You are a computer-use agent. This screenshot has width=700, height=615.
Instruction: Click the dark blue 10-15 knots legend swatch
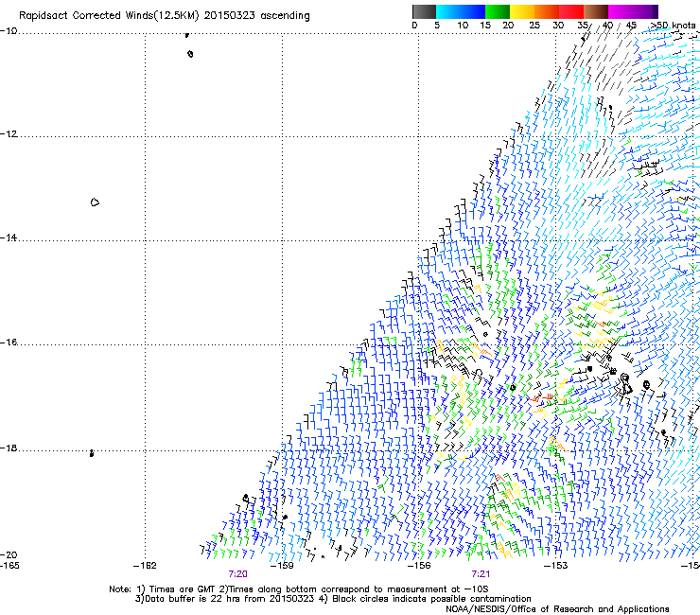point(473,11)
